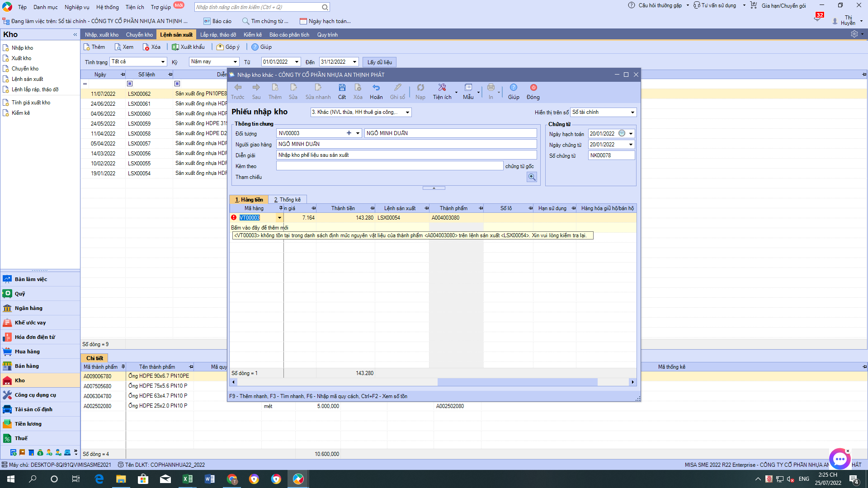Screen dimensions: 868x488
Task: Click the magnifier icon beside Tham chiếu
Action: pyautogui.click(x=532, y=177)
